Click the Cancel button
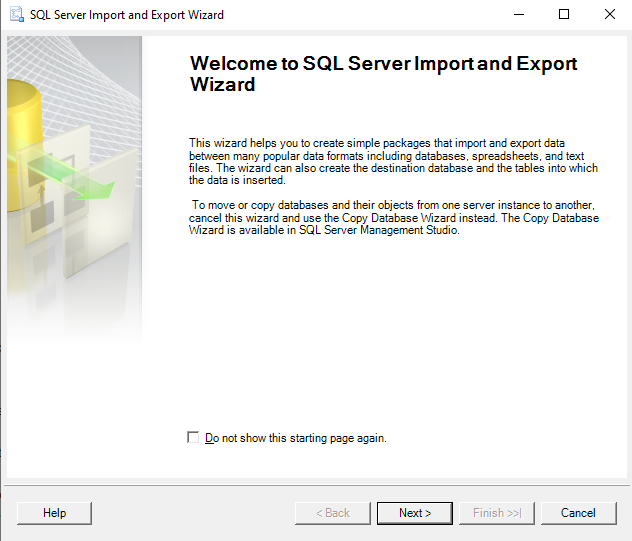The height and width of the screenshot is (541, 632). pyautogui.click(x=578, y=513)
